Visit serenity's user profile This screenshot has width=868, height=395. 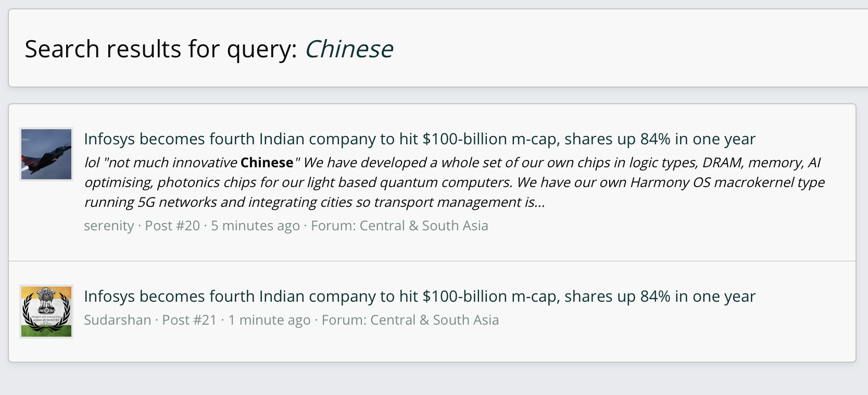point(109,226)
